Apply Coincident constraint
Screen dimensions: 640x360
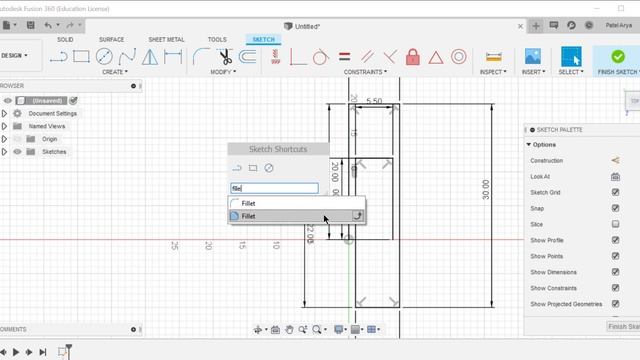pyautogui.click(x=298, y=57)
